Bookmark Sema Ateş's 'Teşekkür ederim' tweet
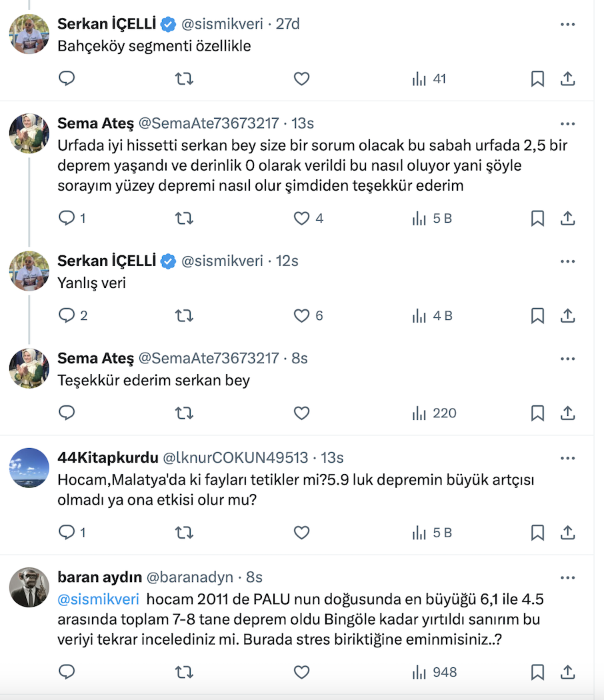The image size is (604, 700). (x=537, y=413)
